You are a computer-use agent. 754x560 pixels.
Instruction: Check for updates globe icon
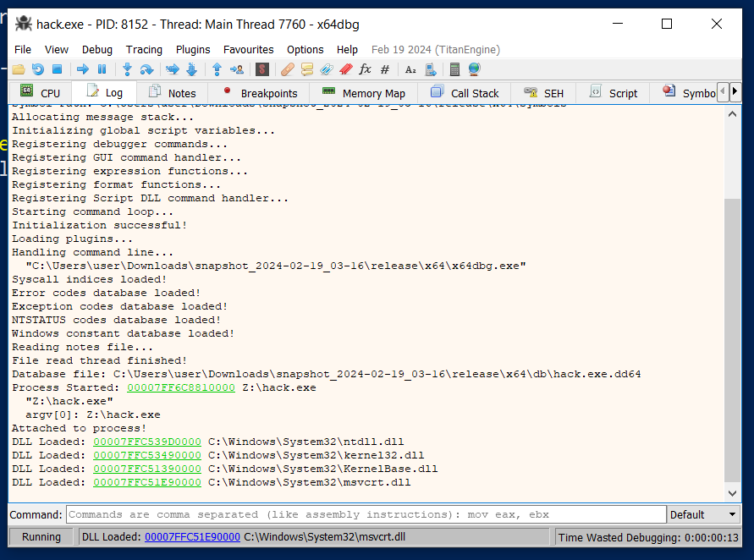point(474,69)
